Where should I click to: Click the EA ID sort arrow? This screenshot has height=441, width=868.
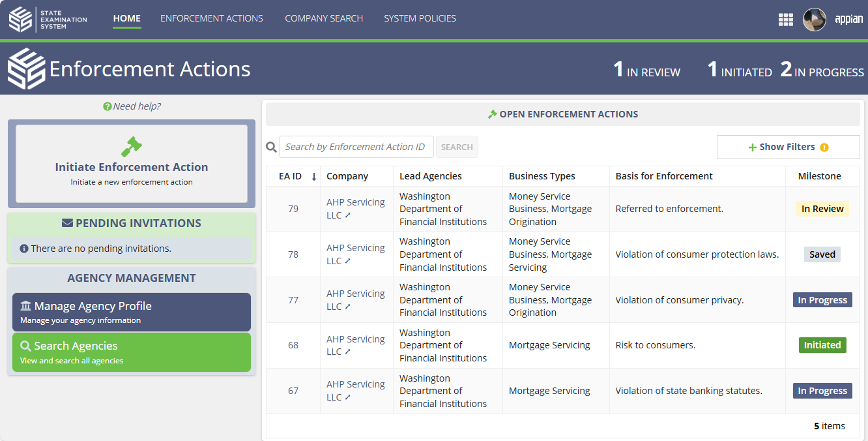pos(313,176)
